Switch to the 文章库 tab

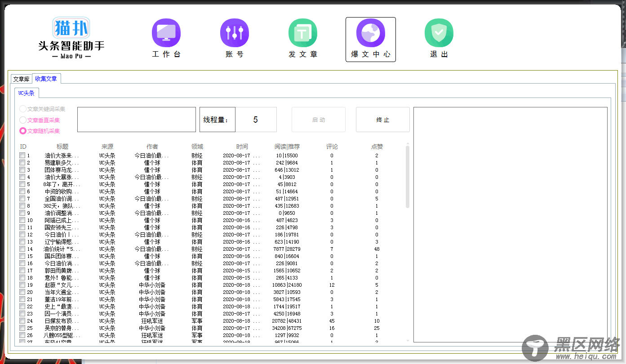point(21,79)
